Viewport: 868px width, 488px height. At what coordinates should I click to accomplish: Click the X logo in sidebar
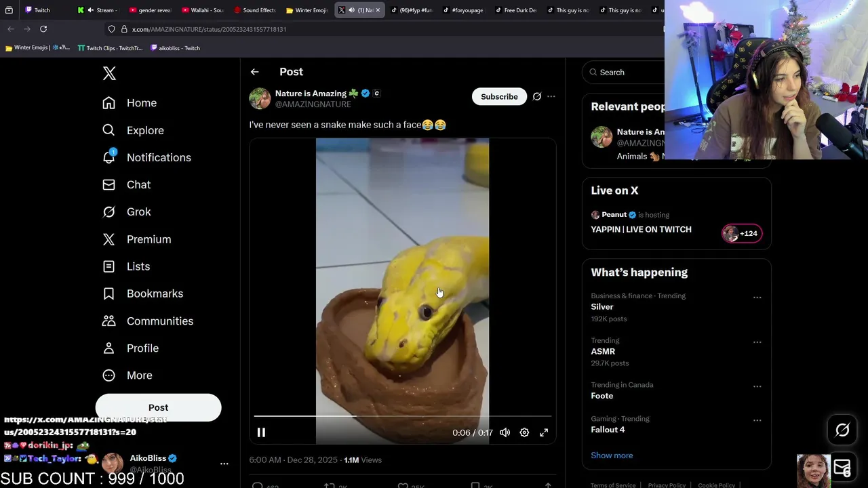109,74
